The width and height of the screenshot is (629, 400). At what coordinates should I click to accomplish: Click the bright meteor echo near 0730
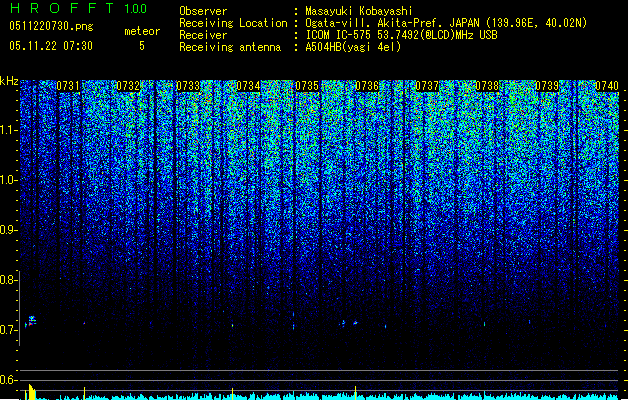30,321
